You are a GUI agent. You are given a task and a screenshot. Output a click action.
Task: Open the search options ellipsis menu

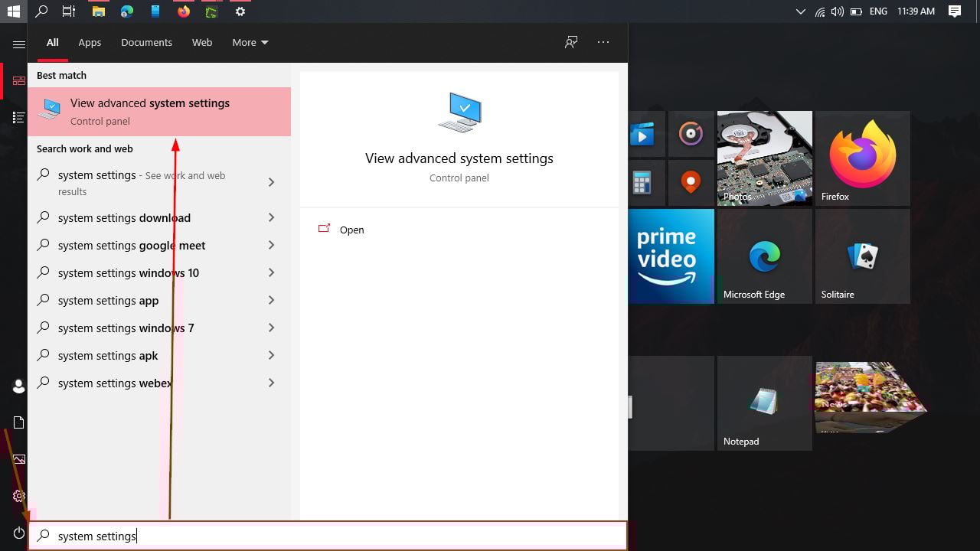click(603, 42)
